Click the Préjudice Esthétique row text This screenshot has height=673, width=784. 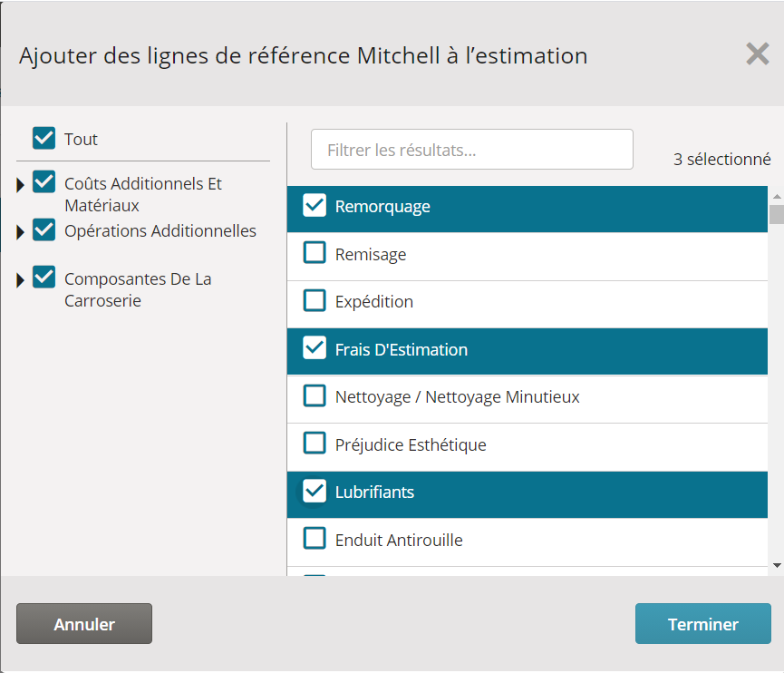[411, 444]
